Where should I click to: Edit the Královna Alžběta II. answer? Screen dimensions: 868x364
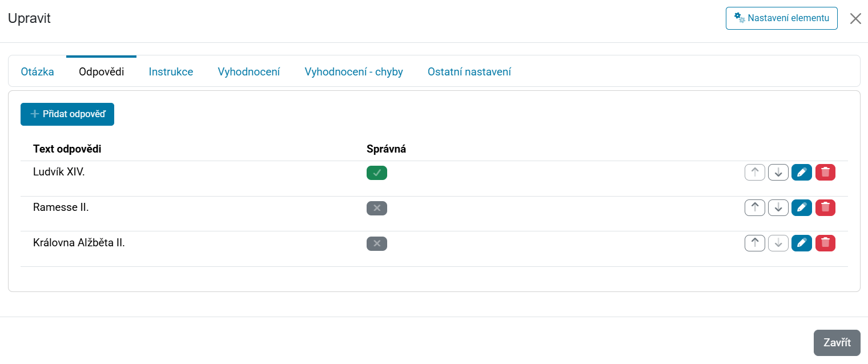tap(802, 243)
